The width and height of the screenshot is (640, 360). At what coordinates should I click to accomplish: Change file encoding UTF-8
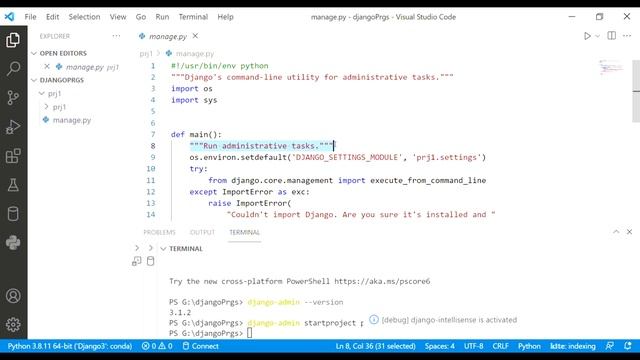[473, 346]
